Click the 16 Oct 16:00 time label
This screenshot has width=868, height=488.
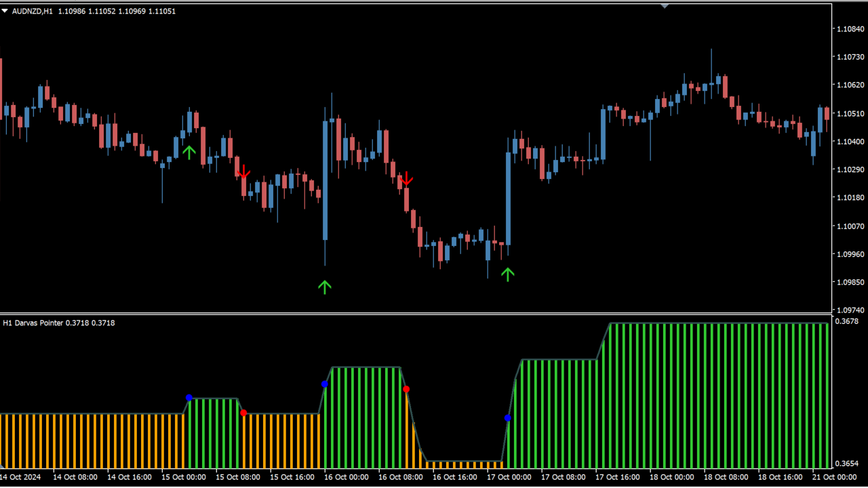click(455, 477)
